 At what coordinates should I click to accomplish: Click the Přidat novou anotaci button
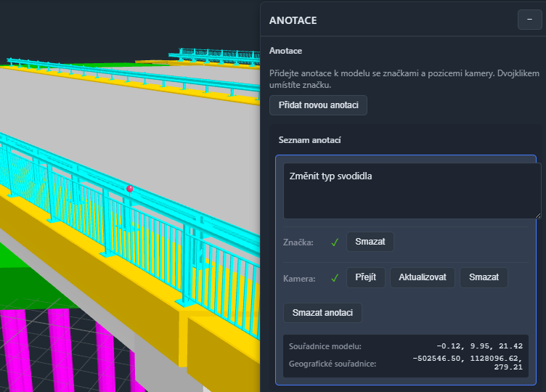[318, 105]
